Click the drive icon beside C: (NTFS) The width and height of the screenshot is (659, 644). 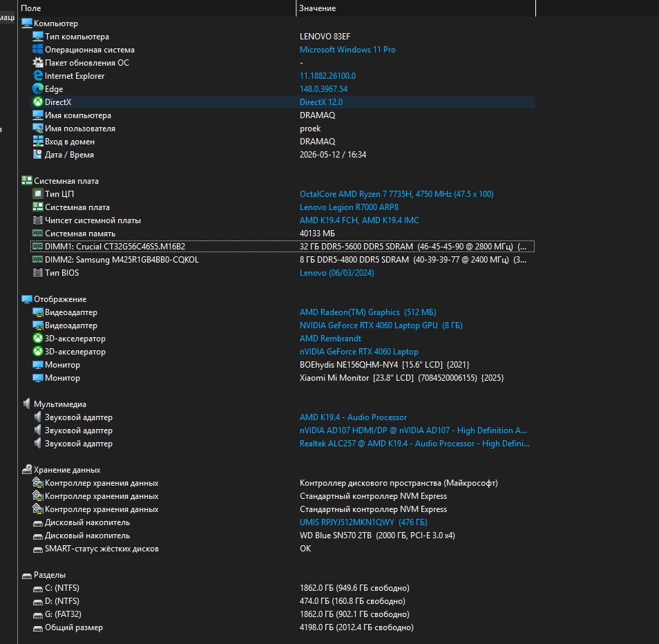tap(38, 589)
